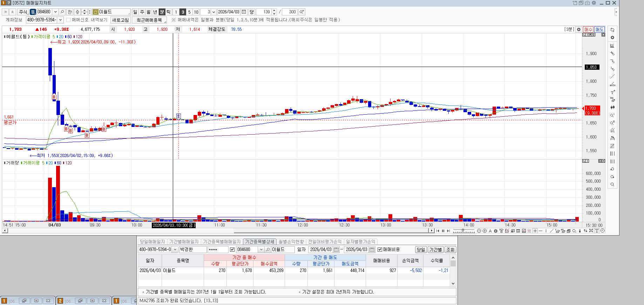
Task: Click the bar count 139 stepper arrows
Action: click(274, 12)
